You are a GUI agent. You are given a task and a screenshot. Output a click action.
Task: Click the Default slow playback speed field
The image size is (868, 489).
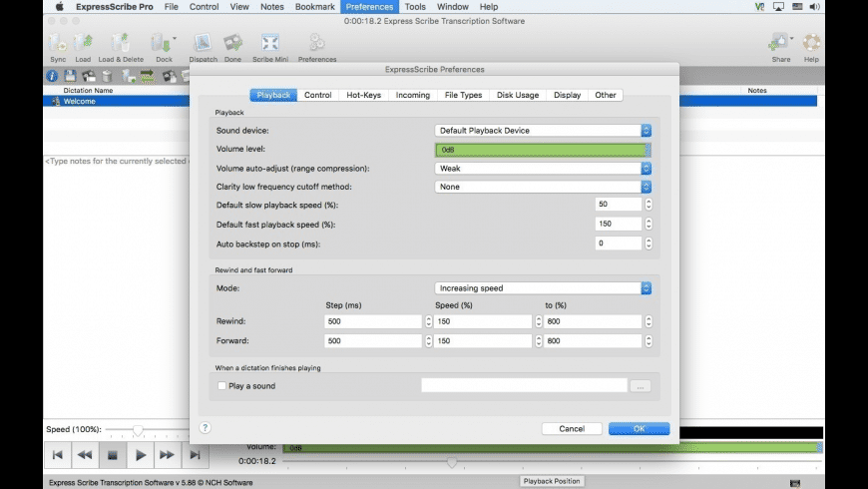coord(619,205)
